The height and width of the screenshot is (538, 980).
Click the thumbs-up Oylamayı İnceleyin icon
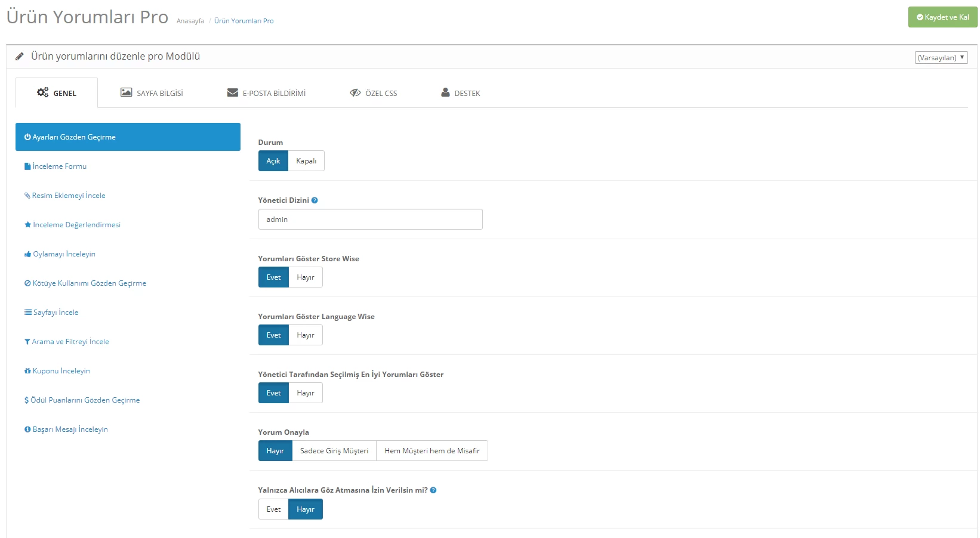pyautogui.click(x=27, y=253)
